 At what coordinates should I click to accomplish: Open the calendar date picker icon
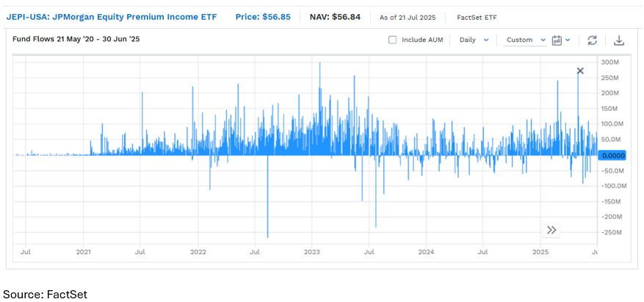click(x=557, y=40)
